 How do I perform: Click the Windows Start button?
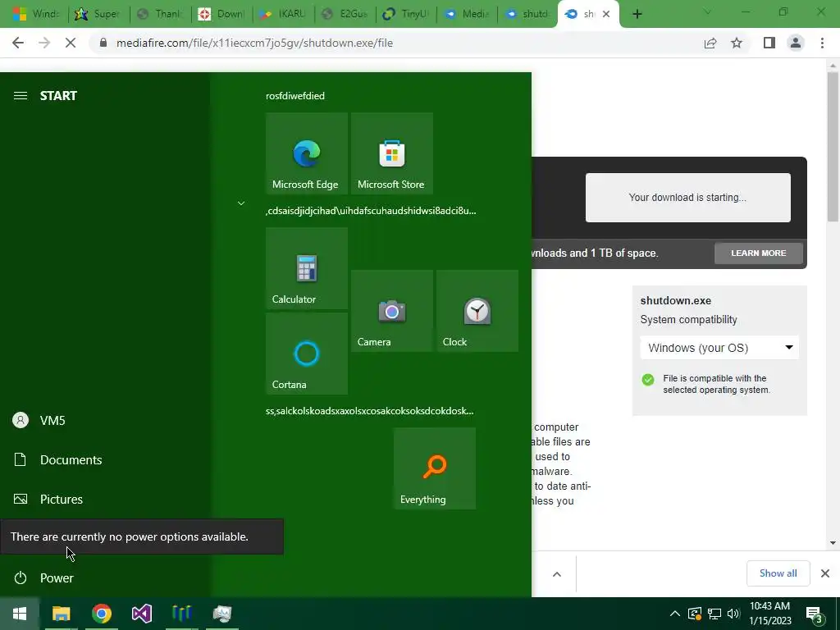pyautogui.click(x=20, y=614)
